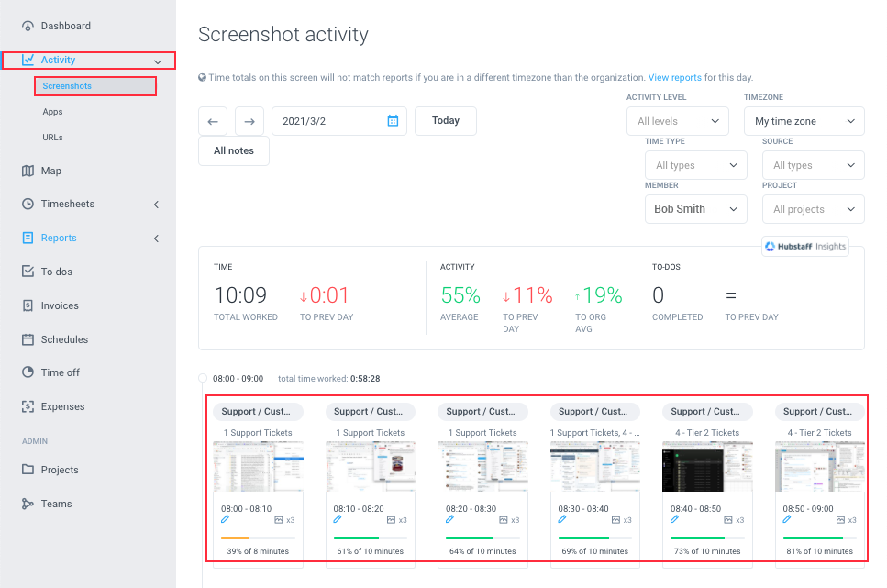Select the URLs submenu item
This screenshot has width=887, height=588.
(x=52, y=138)
